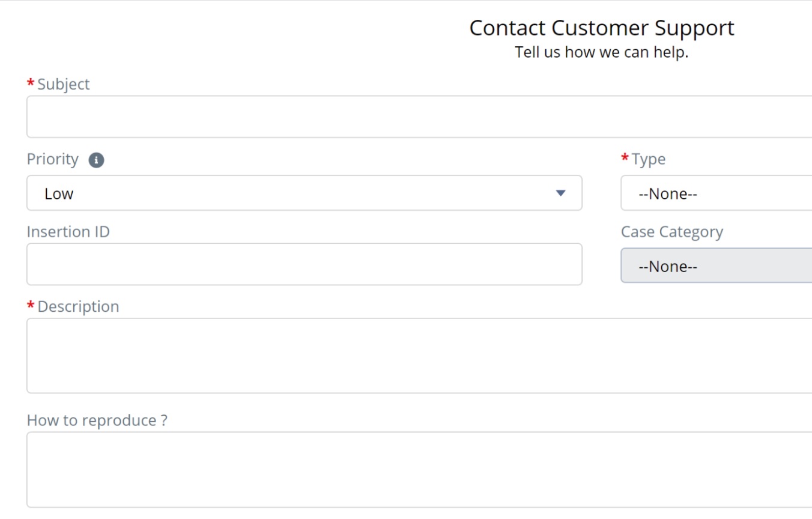Click the Contact Customer Support heading
812x519 pixels.
point(601,28)
